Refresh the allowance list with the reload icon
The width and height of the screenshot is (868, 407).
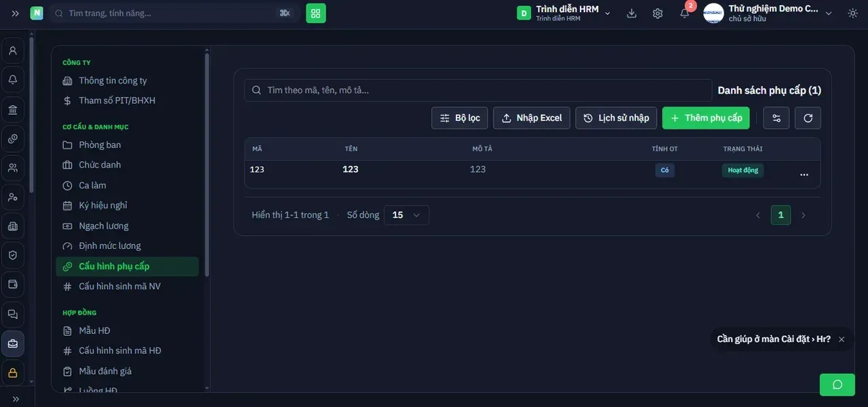click(808, 118)
